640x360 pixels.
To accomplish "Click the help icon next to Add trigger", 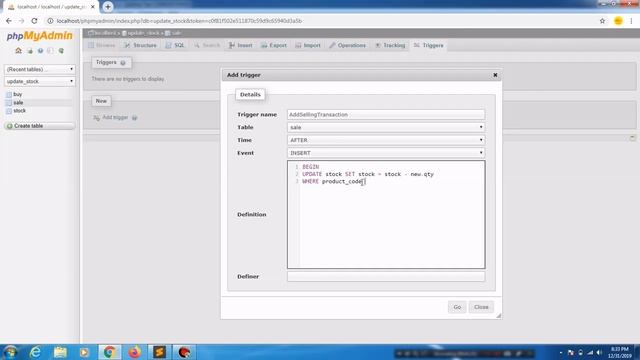I will tap(134, 118).
